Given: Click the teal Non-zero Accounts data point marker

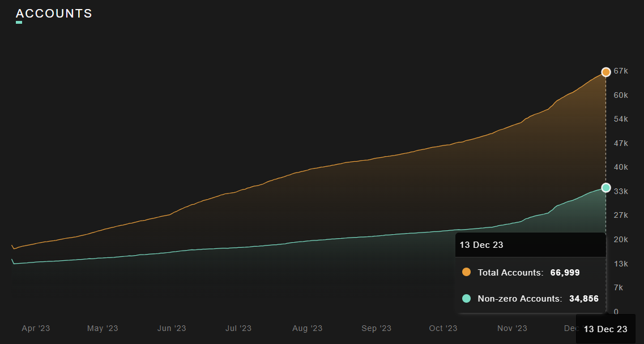Looking at the screenshot, I should tap(606, 188).
